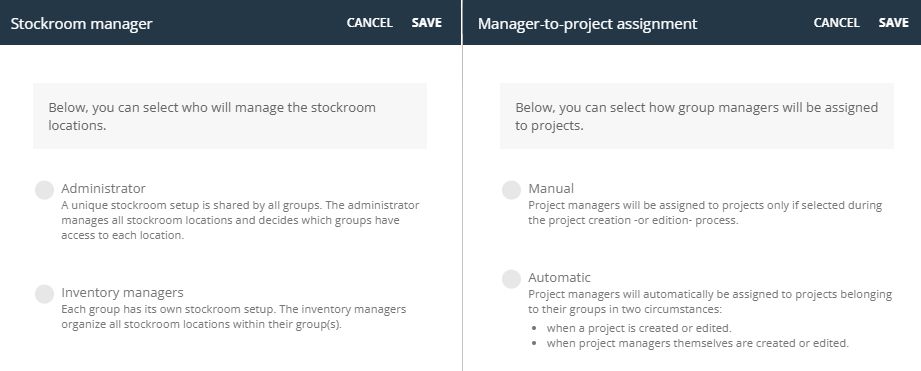Click the stockroom locations info box

click(230, 116)
